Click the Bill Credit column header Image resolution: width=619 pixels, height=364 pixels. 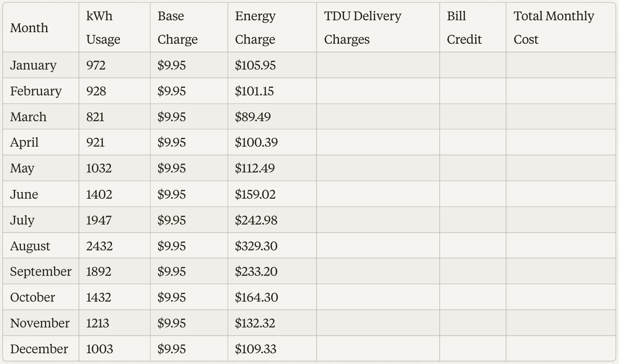(x=464, y=28)
